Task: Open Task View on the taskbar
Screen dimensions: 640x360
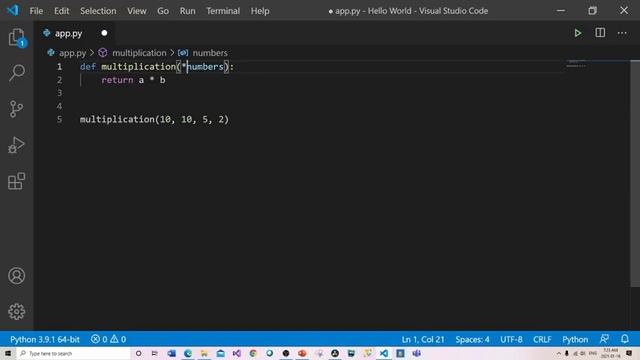Action: [155, 353]
